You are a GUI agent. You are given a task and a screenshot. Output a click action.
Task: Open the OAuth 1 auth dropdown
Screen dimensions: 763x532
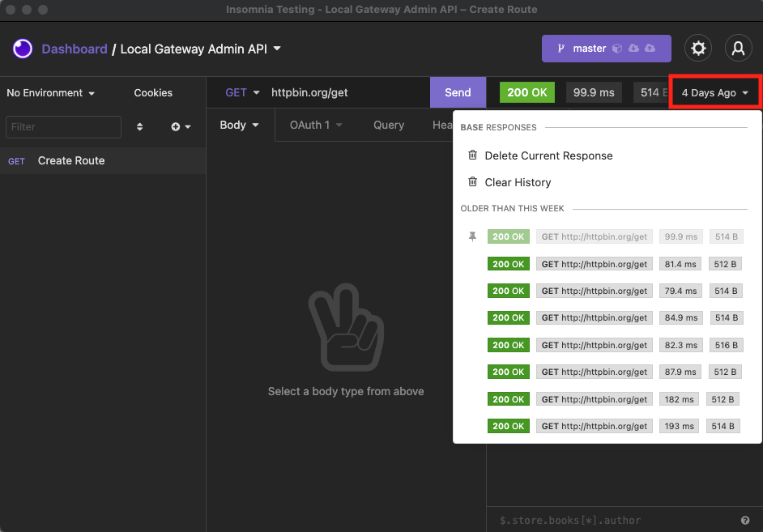click(316, 125)
